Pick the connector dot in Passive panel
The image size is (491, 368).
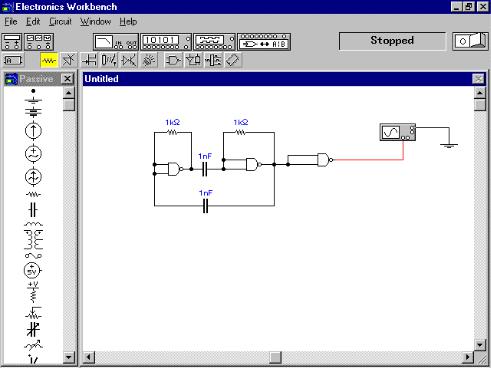(33, 91)
